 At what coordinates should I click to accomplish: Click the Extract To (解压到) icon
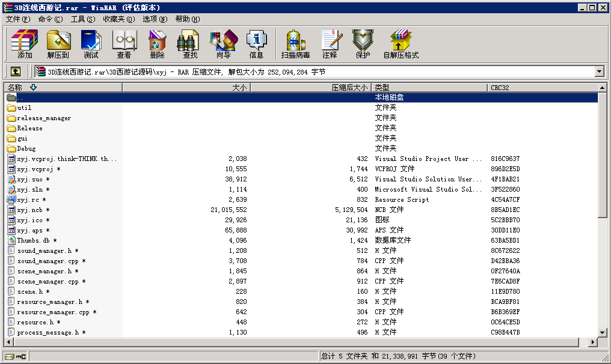point(58,44)
